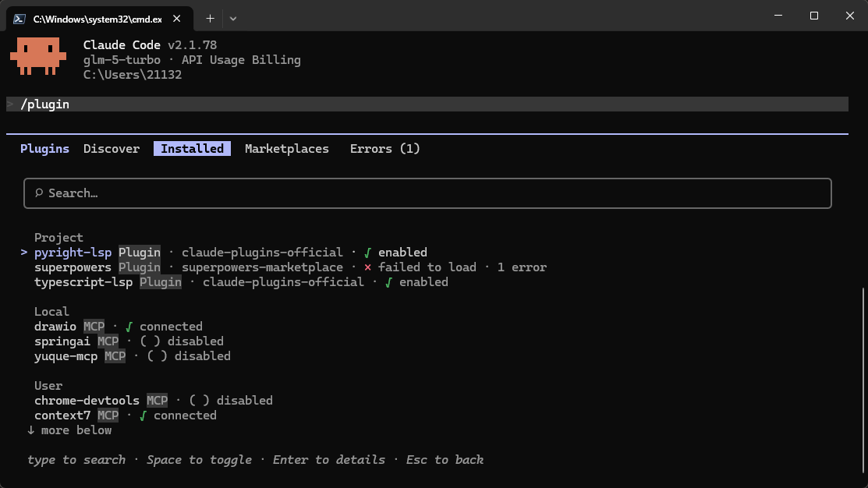The image size is (868, 488).
Task: Click the Claude Code mascot logo
Action: tap(38, 56)
